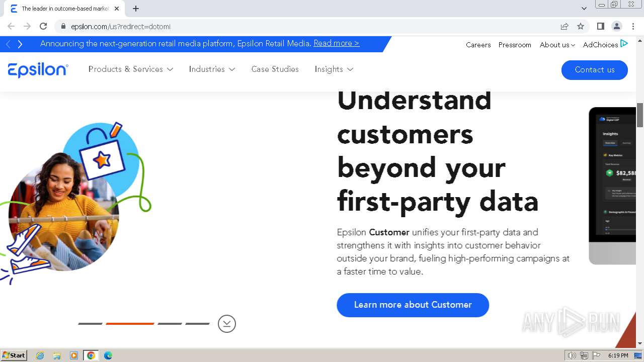The image size is (644, 362).
Task: Go home via the Epsilon logo
Action: [x=38, y=70]
